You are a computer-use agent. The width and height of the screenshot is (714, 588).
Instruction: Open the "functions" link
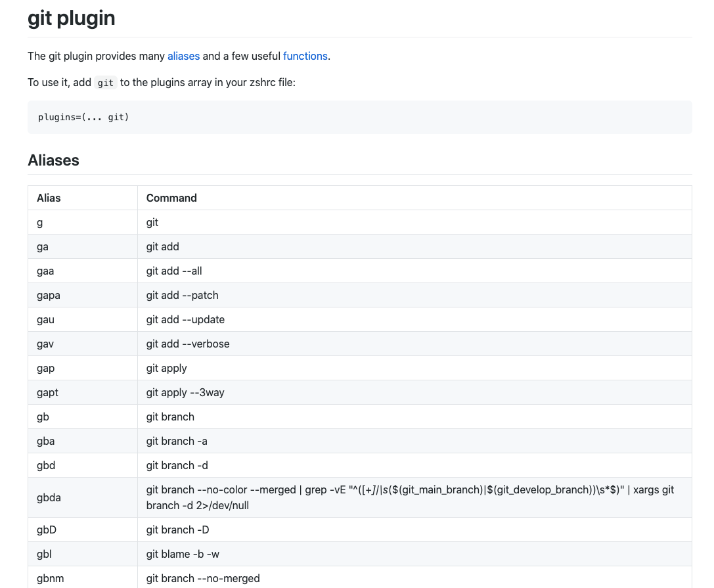305,57
